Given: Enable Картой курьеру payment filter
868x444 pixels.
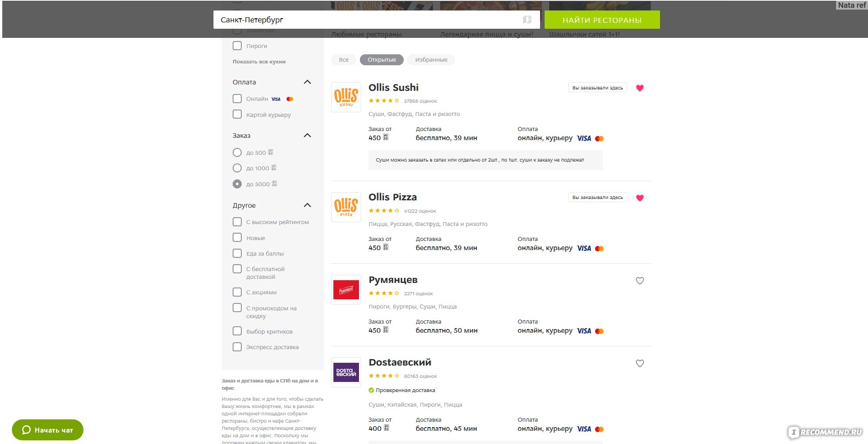Looking at the screenshot, I should [x=237, y=114].
